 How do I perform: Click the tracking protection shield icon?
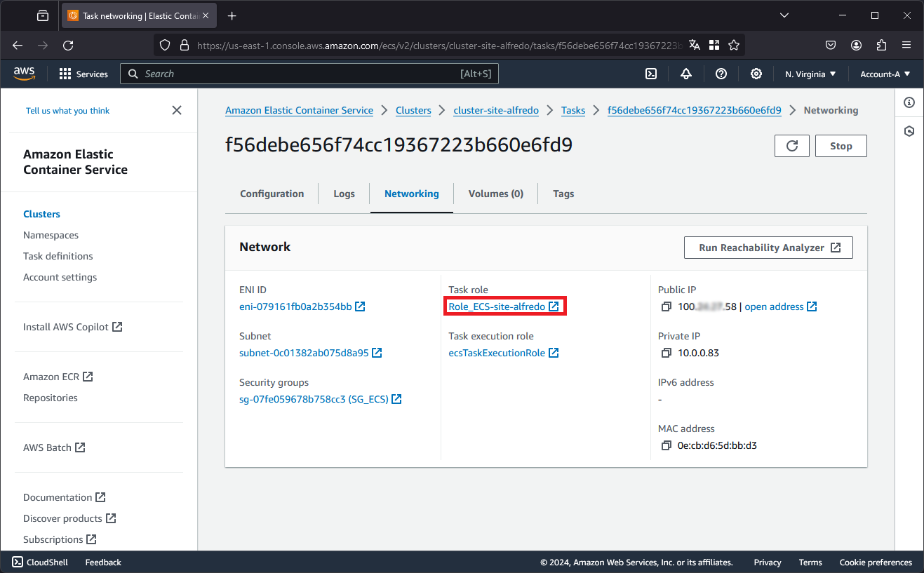point(165,45)
